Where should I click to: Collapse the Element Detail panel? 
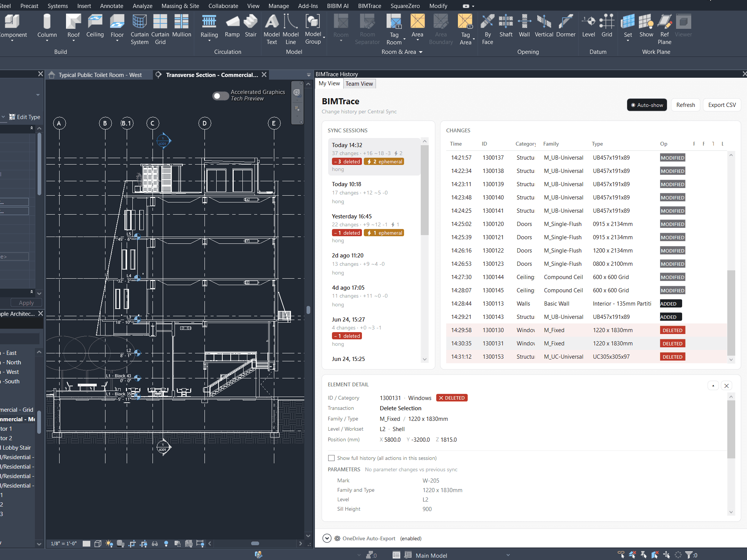click(713, 386)
